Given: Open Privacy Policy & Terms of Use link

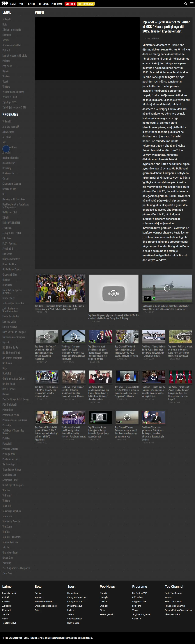Looking at the screenshot, I should (179, 610).
